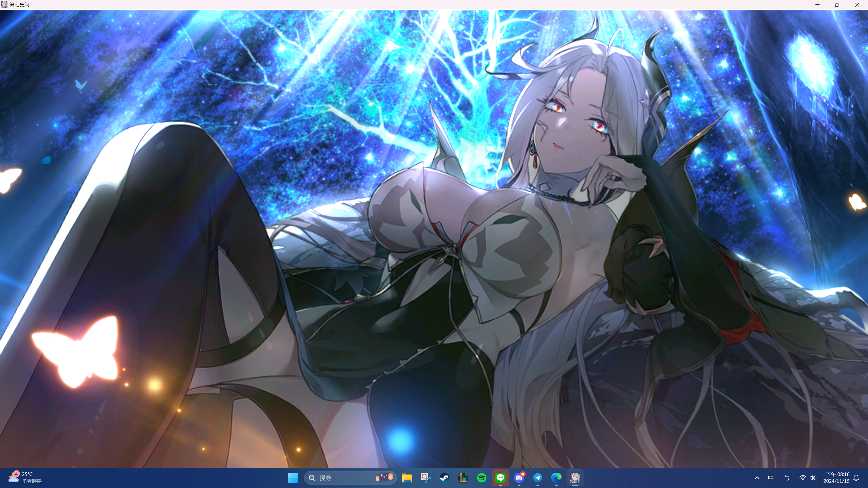Click the volume speaker tray icon
This screenshot has width=868, height=488.
pyautogui.click(x=813, y=478)
